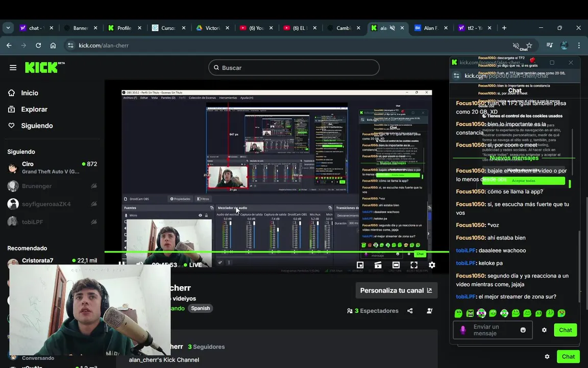Jump to LIVE in the video player
The image size is (588, 368).
click(x=193, y=265)
